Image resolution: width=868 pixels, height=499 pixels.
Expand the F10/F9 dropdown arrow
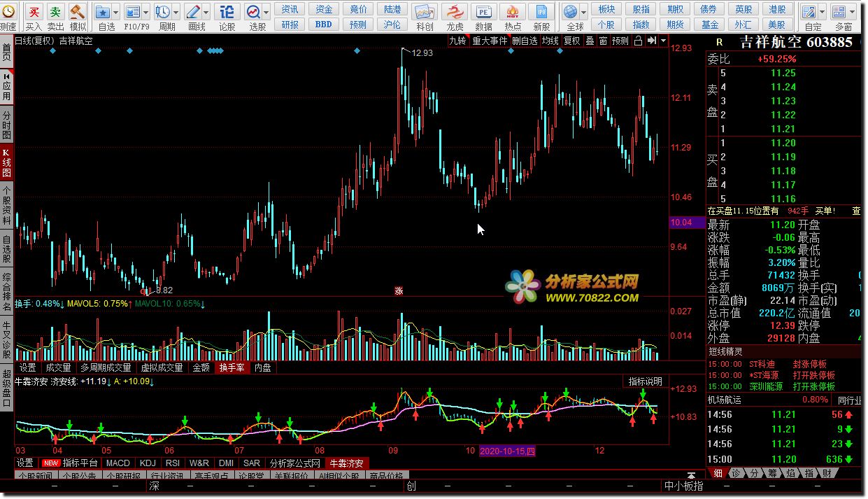(x=145, y=12)
